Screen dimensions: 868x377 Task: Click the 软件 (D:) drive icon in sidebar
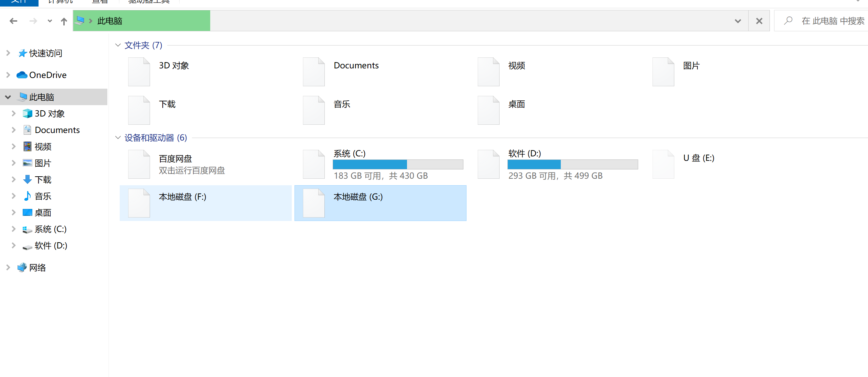coord(28,247)
